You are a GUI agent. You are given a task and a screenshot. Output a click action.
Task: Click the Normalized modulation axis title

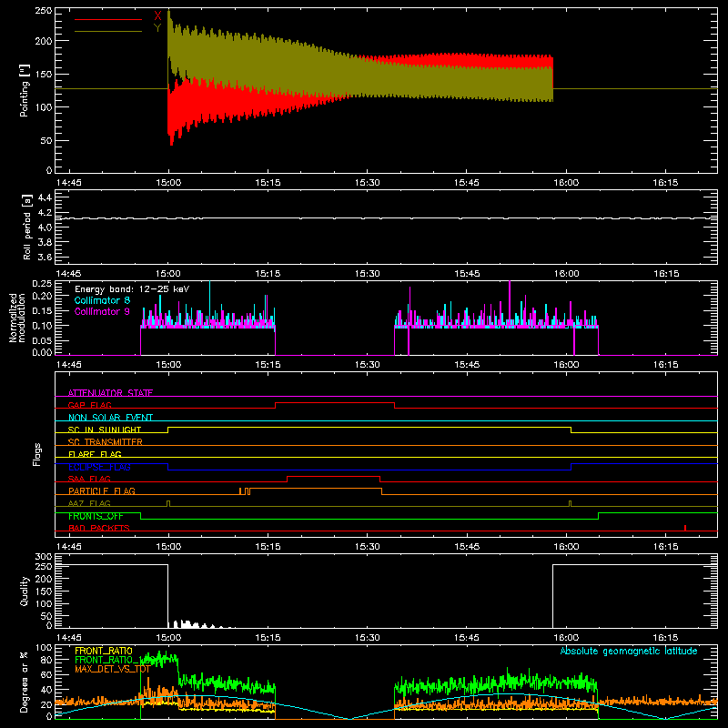pyautogui.click(x=17, y=318)
